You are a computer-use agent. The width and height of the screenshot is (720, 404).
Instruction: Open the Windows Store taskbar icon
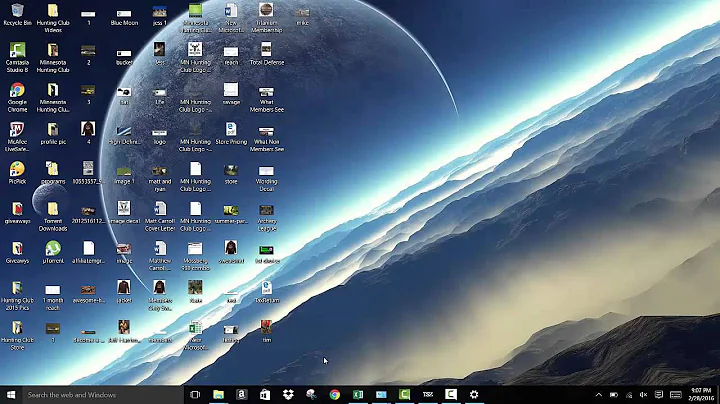(265, 394)
